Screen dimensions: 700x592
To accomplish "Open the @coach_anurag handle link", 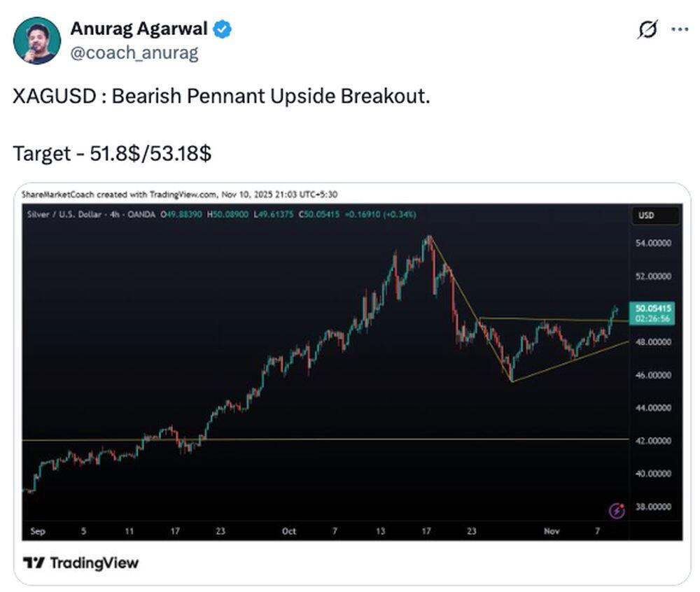I will (136, 52).
